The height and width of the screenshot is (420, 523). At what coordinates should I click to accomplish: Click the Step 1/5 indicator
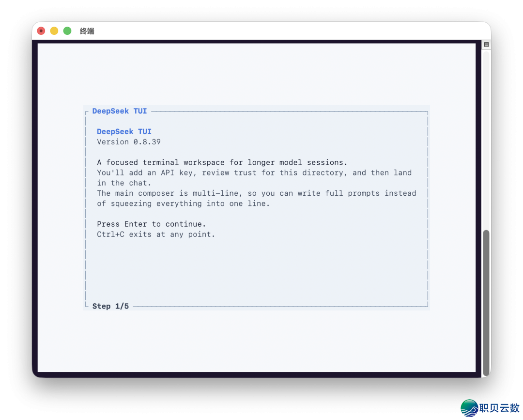(x=110, y=306)
